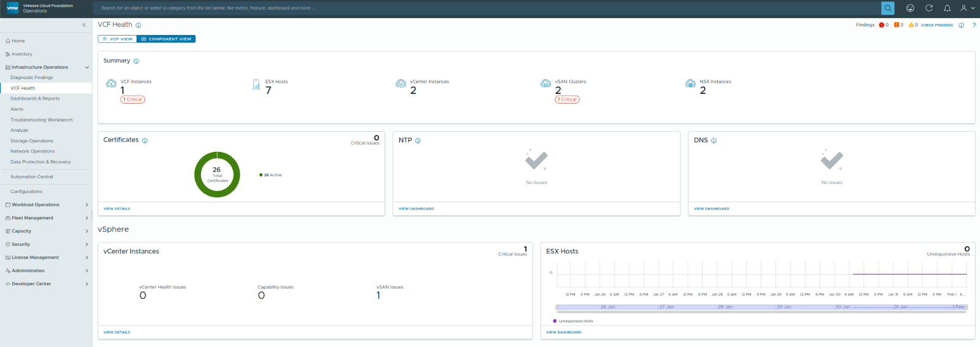Viewport: 980px width, 347px height.
Task: Click right handle of timeline range
Action: (x=966, y=307)
